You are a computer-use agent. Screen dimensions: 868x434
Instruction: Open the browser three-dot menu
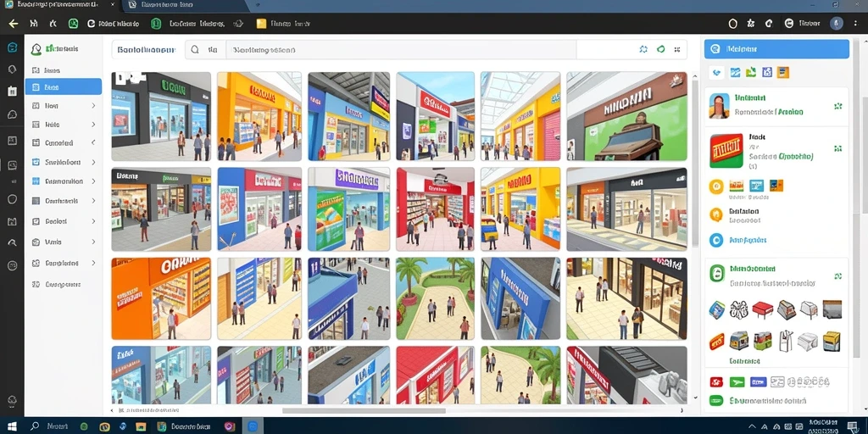coord(856,24)
